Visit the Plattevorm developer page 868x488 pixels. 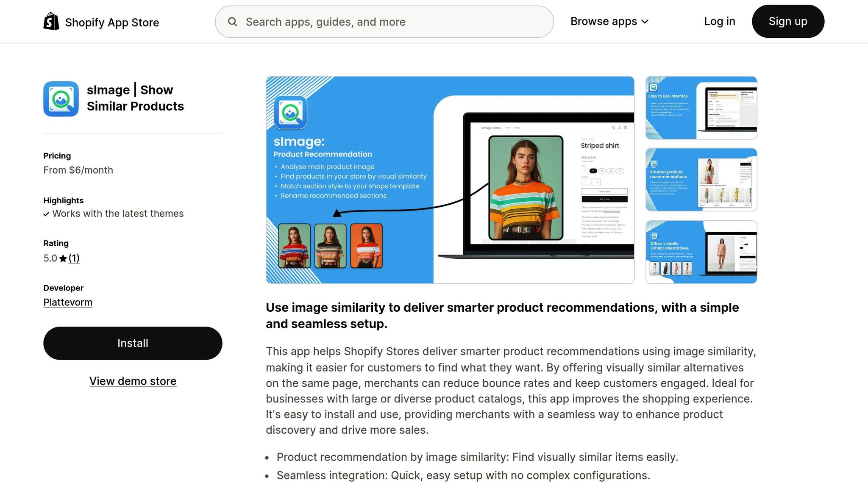tap(68, 302)
